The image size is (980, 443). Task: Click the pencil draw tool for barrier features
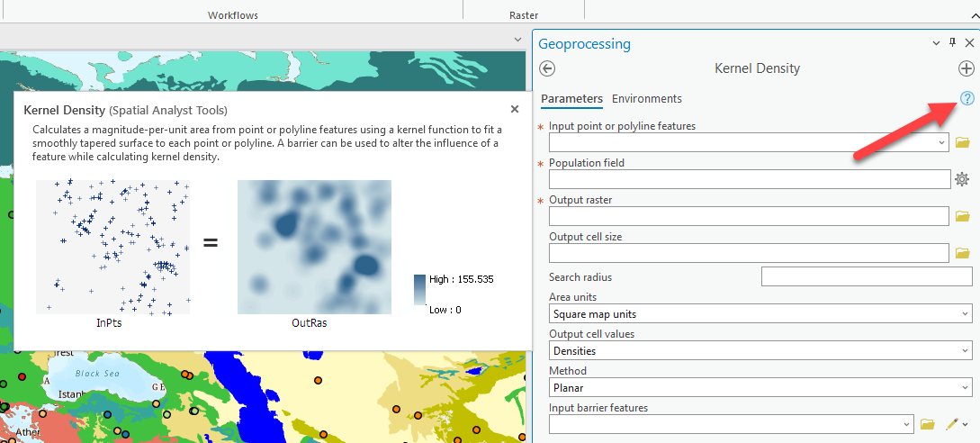tap(951, 424)
